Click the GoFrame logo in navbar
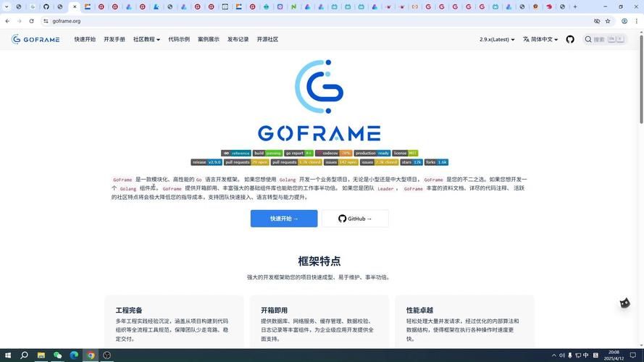Image resolution: width=644 pixels, height=362 pixels. pos(35,39)
